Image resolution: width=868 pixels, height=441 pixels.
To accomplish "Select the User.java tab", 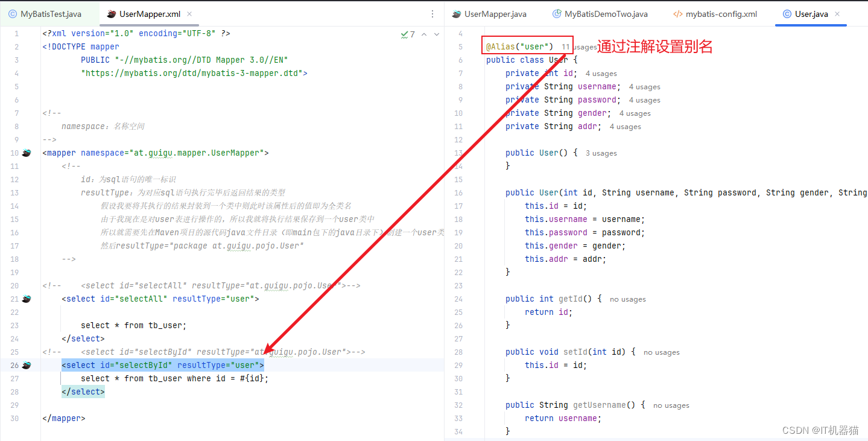I will tap(811, 14).
